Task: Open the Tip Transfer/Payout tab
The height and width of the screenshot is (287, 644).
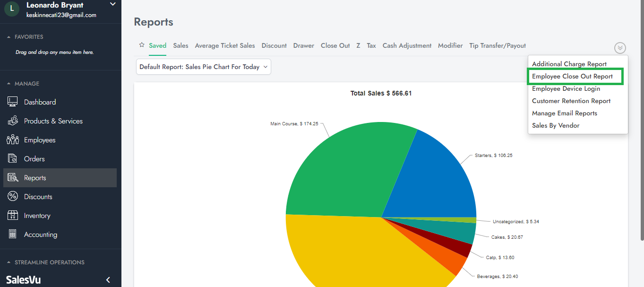Action: pos(497,46)
